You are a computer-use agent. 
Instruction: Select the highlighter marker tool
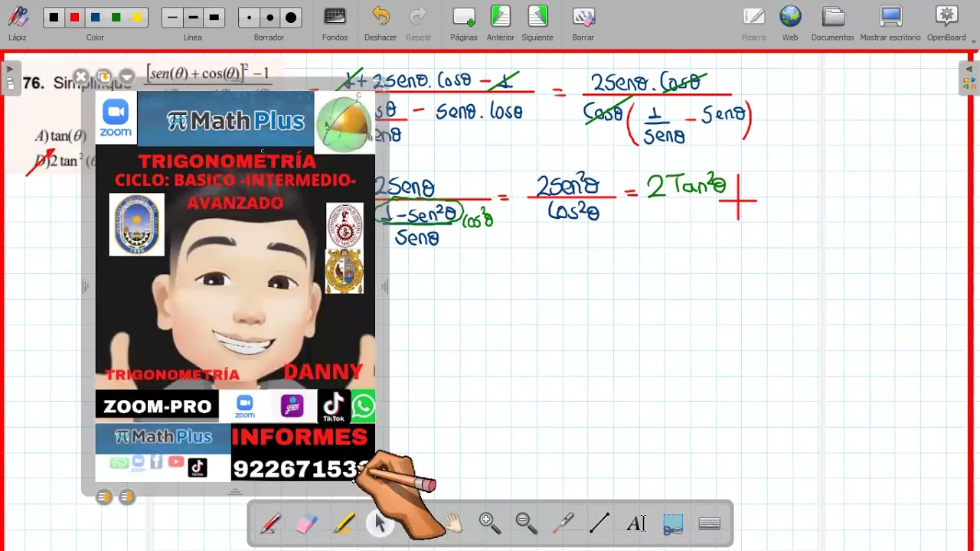click(x=343, y=523)
